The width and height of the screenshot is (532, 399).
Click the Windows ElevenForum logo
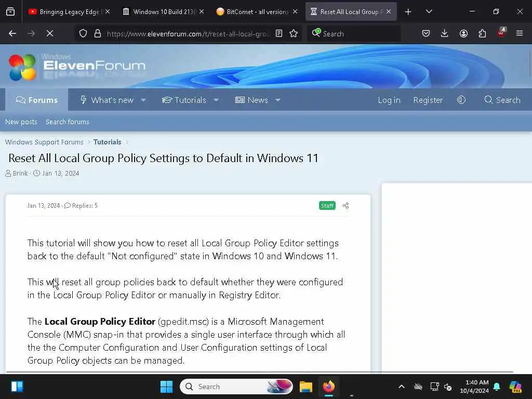point(77,67)
